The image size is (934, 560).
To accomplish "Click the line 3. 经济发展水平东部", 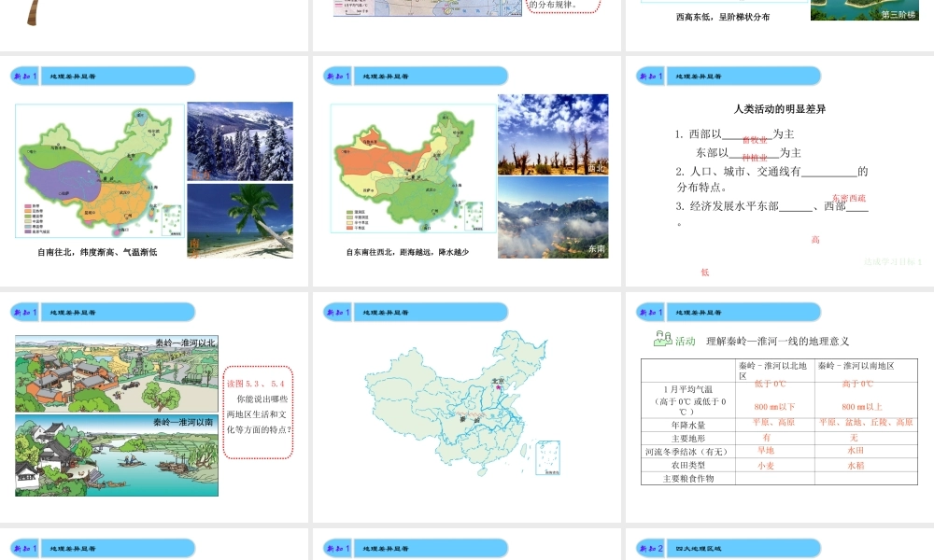I will click(772, 206).
